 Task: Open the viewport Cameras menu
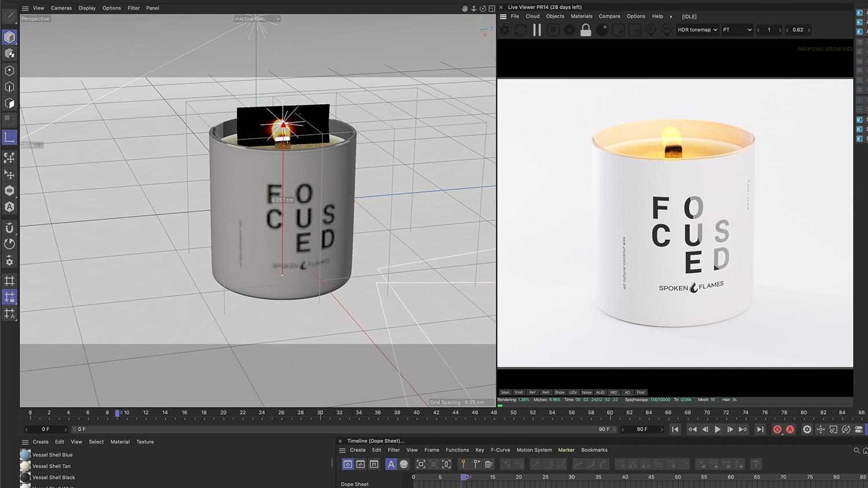point(61,8)
